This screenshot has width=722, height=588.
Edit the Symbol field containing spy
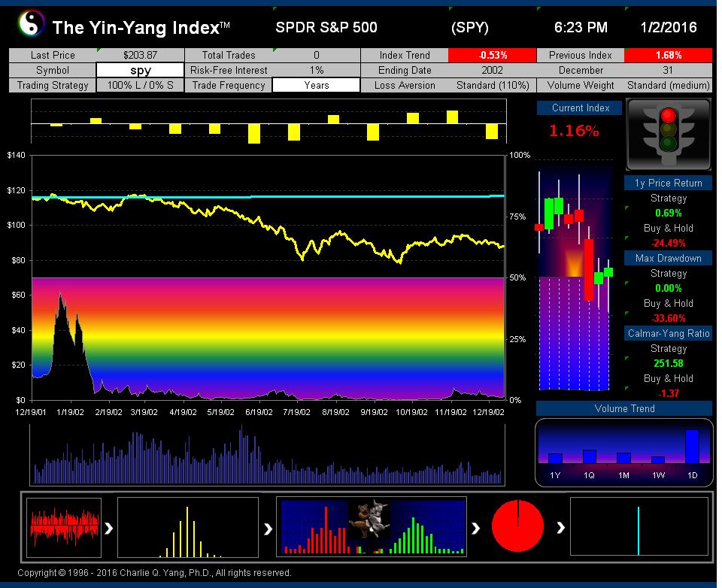pos(140,71)
